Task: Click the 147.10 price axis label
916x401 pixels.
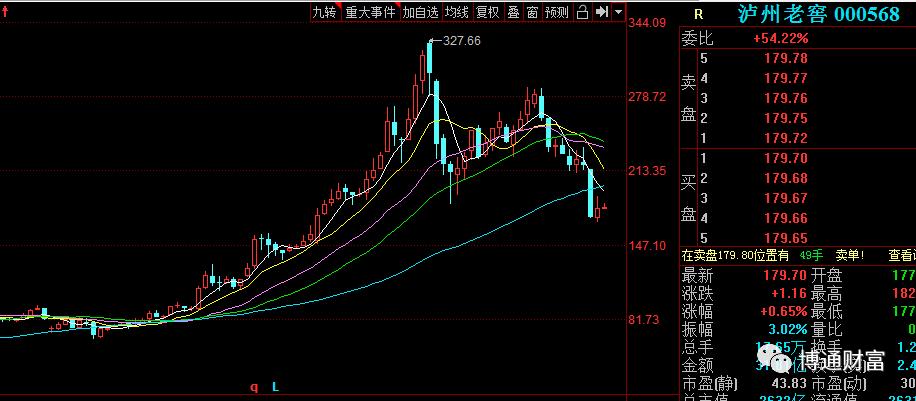Action: point(647,246)
